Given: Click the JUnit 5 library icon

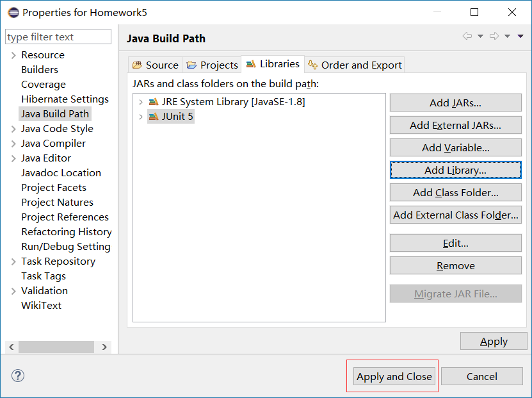Looking at the screenshot, I should [153, 117].
